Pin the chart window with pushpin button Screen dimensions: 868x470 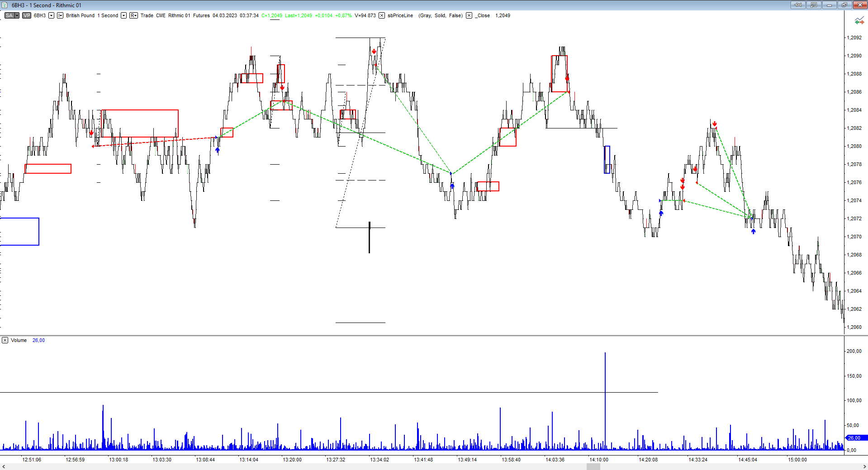point(797,5)
